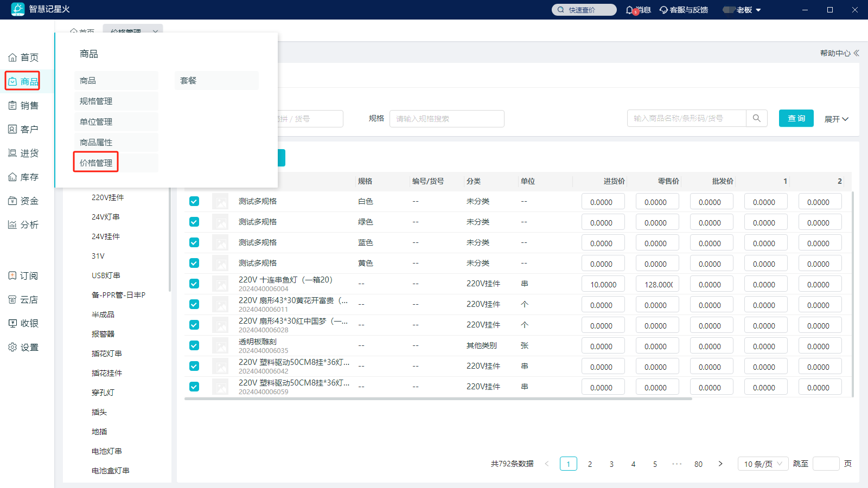This screenshot has width=868, height=488.
Task: Select 报警器 in the category list
Action: 103,334
